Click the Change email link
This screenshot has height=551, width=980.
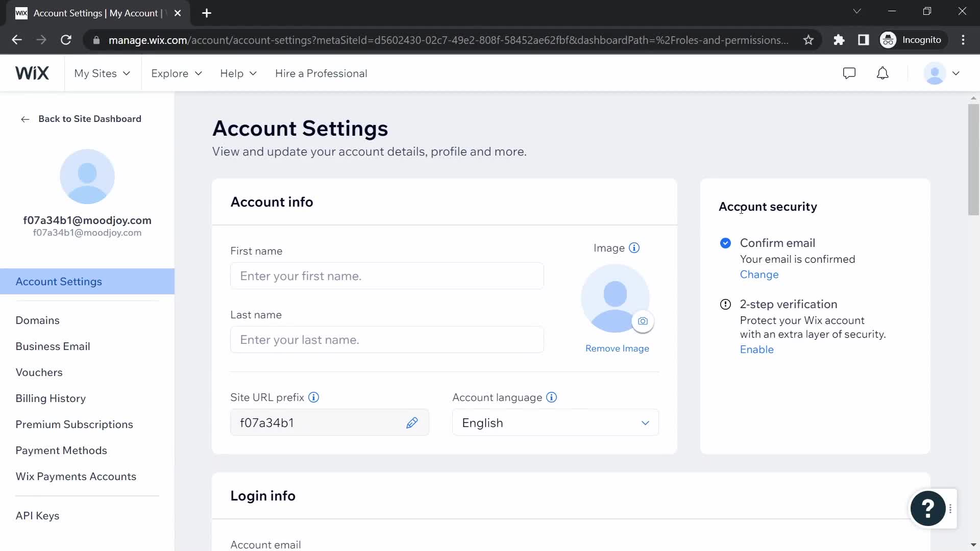click(758, 274)
